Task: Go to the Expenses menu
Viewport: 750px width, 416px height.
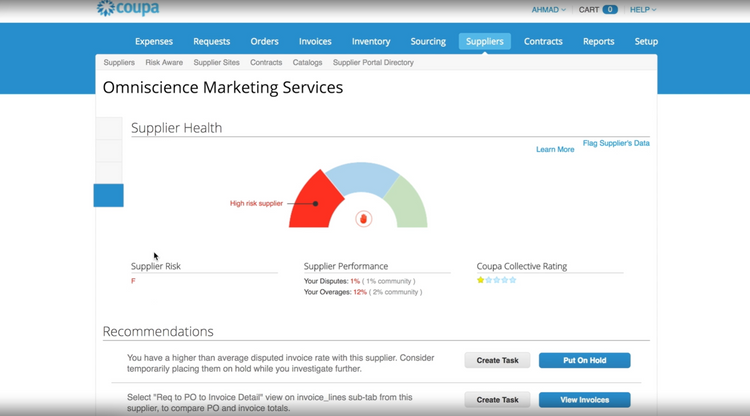Action: point(154,42)
